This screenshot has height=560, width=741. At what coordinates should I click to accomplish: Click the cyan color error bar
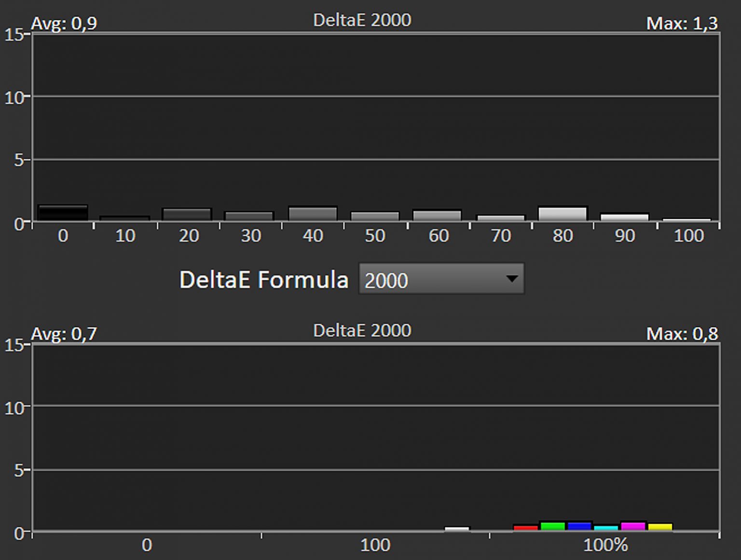point(606,528)
